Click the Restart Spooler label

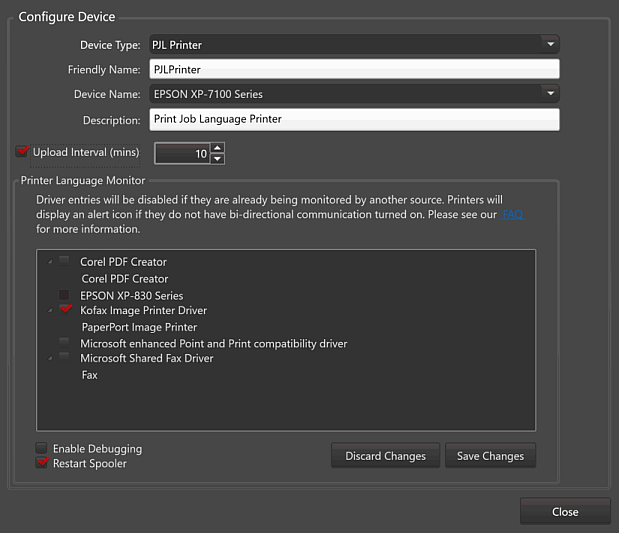point(90,464)
